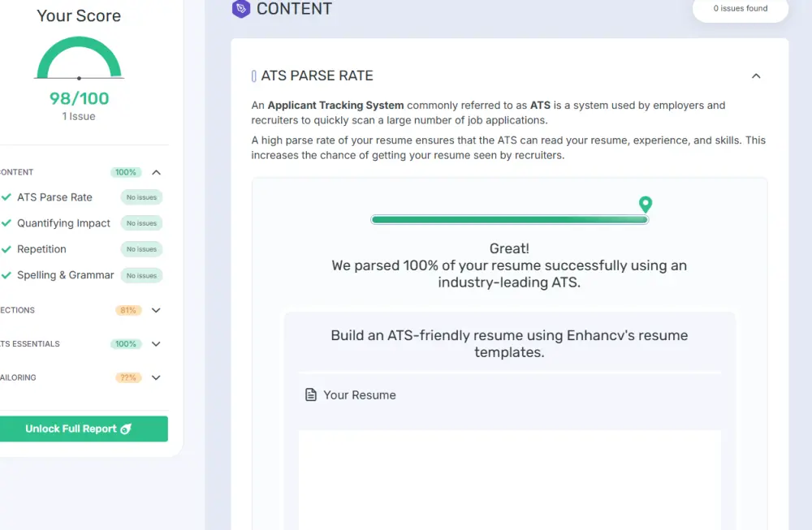Click the rocket icon on Unlock Full Report

click(x=126, y=429)
